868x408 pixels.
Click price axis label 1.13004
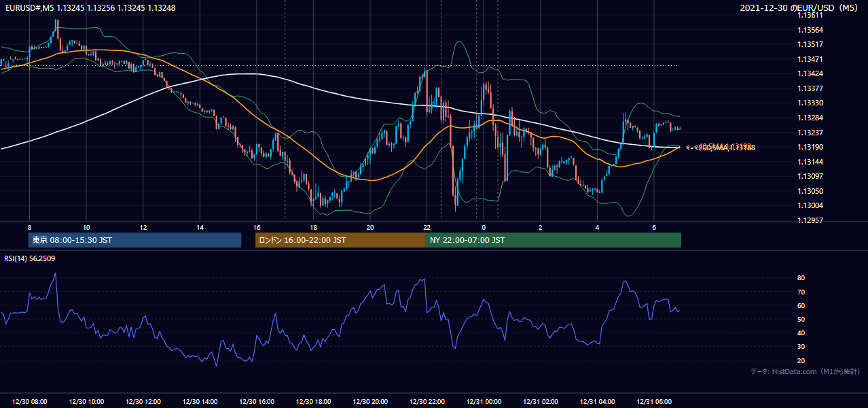pyautogui.click(x=810, y=205)
